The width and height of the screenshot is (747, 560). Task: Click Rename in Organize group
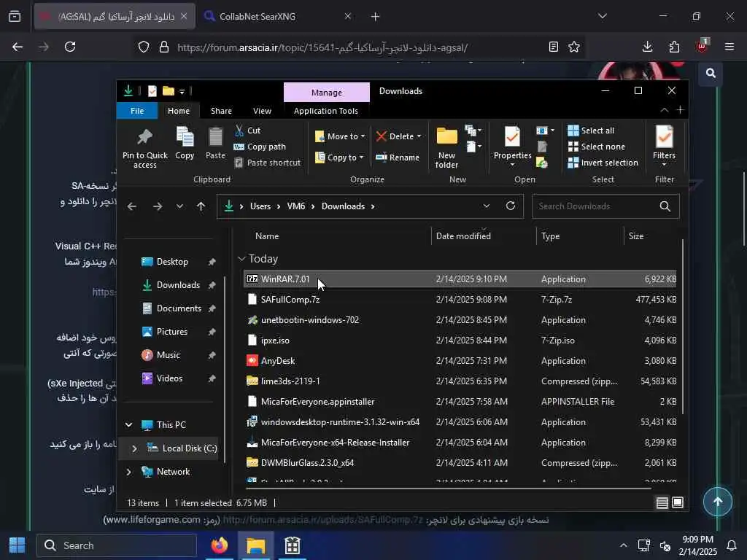pos(398,157)
